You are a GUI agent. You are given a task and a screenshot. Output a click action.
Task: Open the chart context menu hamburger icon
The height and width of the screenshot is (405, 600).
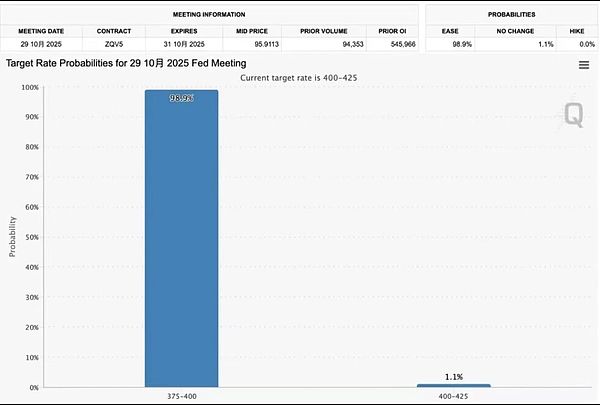click(584, 65)
